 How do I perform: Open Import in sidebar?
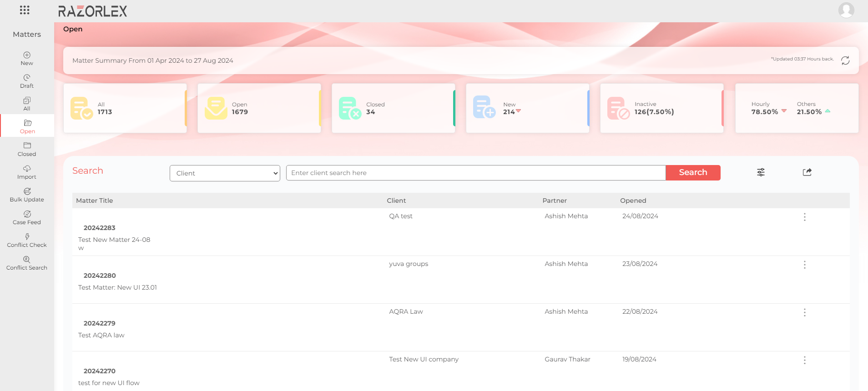coord(27,172)
